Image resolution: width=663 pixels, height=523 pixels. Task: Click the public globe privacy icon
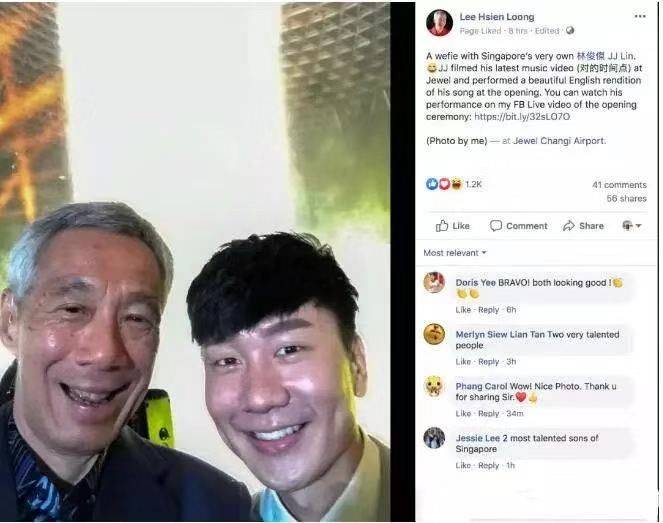(570, 30)
